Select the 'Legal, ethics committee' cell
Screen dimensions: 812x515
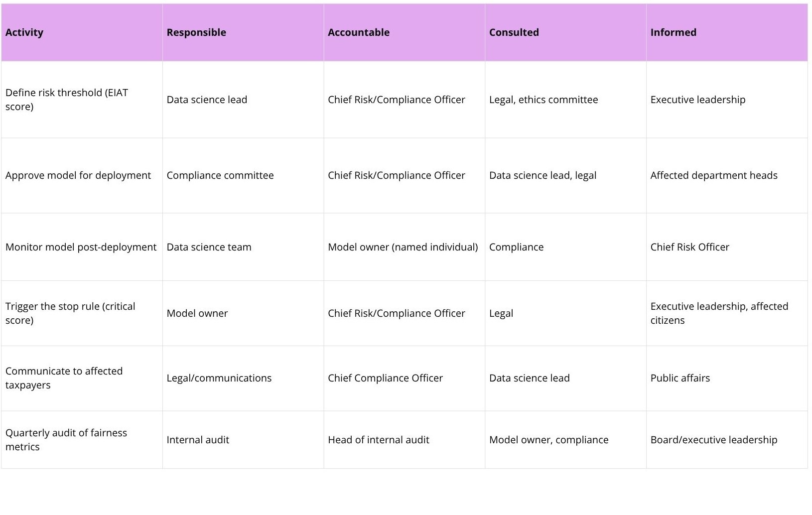coord(566,100)
